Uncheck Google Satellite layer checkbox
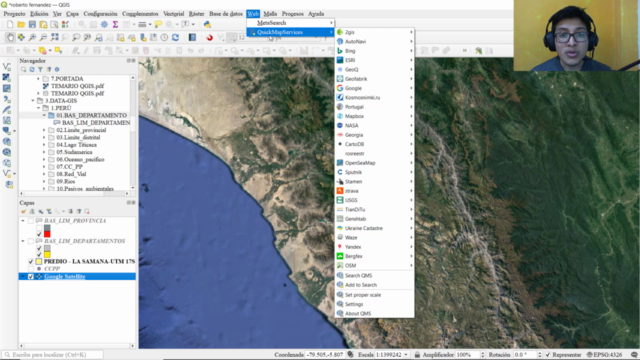This screenshot has height=360, width=640. (31, 277)
